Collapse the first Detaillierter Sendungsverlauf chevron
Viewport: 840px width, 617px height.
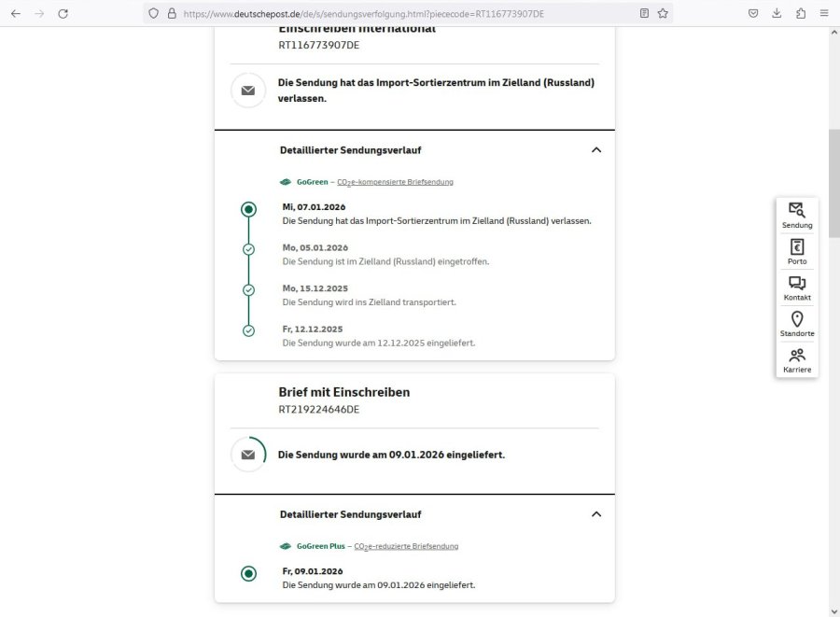pos(596,150)
